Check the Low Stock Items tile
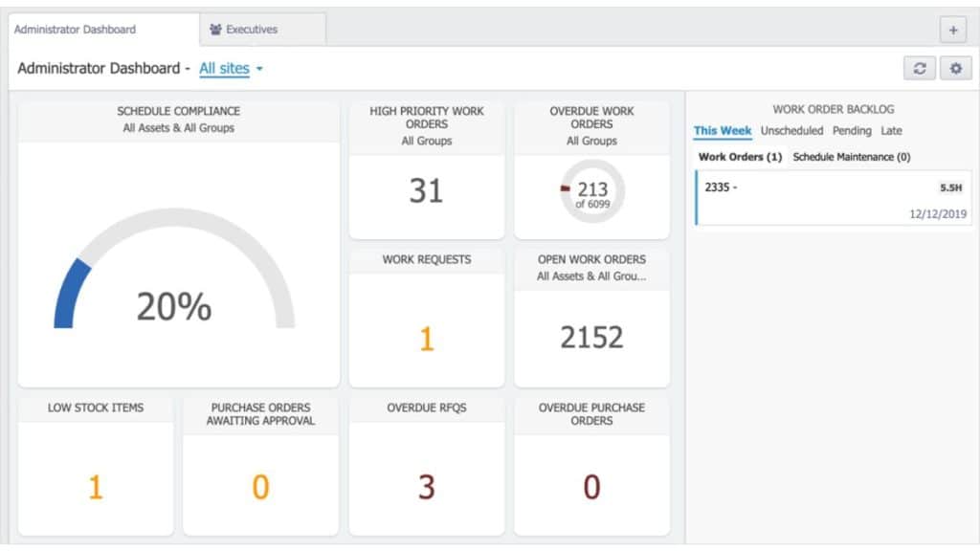This screenshot has height=551, width=980. click(x=95, y=486)
